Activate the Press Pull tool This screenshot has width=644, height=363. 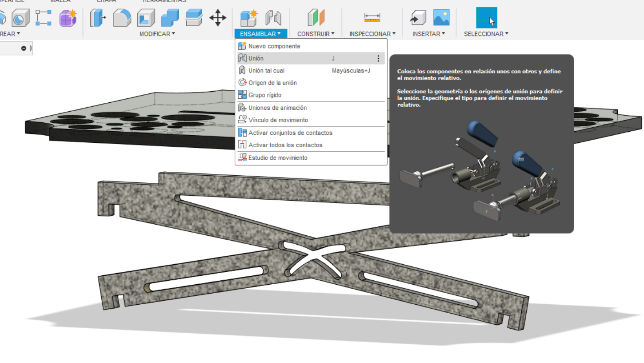[98, 18]
